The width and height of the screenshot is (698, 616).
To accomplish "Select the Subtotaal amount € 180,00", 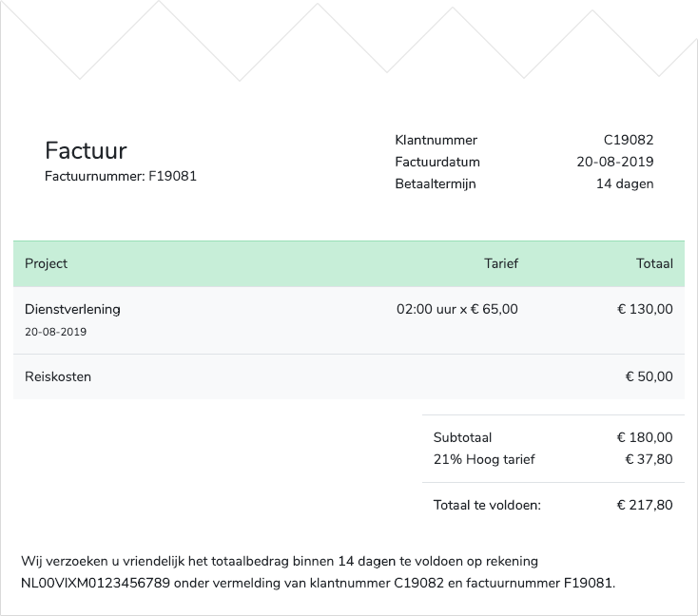I will tap(645, 438).
